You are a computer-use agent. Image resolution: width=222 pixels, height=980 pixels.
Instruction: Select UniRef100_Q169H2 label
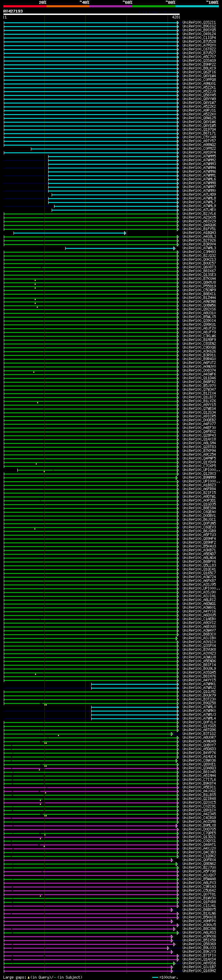(199, 971)
